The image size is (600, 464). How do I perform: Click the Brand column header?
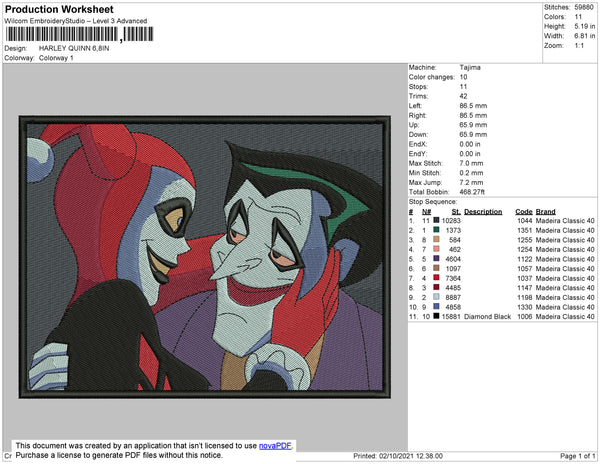coord(546,211)
